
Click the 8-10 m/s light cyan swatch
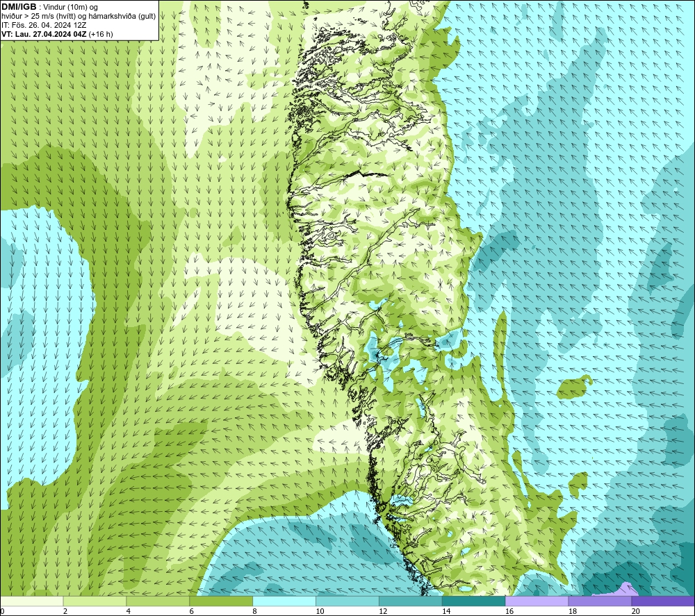284,601
